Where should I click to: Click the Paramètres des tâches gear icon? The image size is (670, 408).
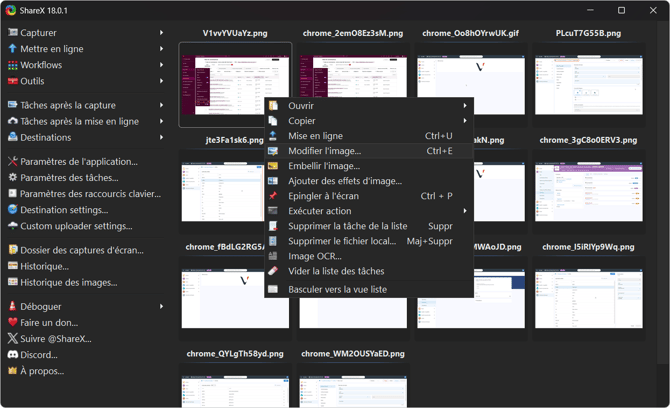pos(13,177)
